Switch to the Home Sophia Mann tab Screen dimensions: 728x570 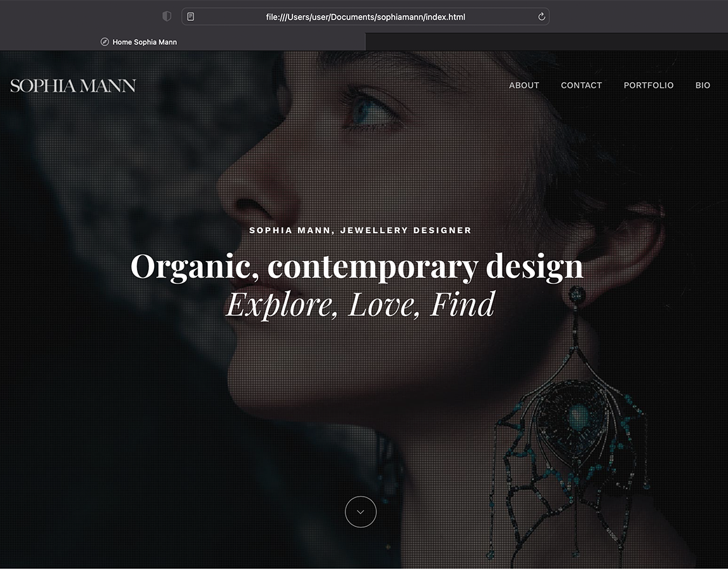(x=183, y=42)
